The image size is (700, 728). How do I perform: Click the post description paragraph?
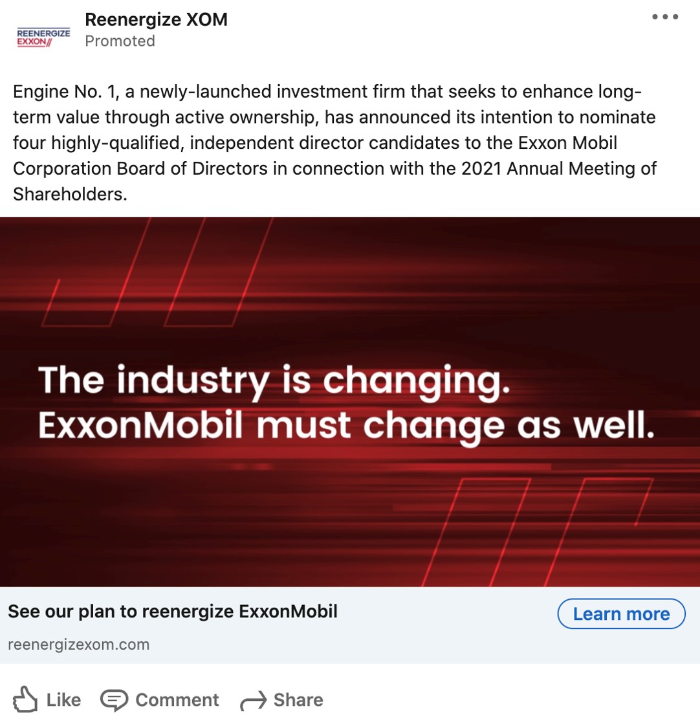click(334, 142)
